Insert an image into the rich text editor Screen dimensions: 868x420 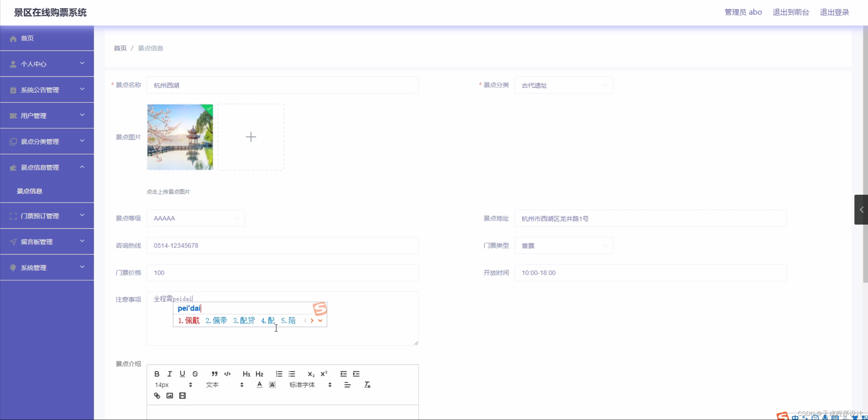click(x=169, y=396)
